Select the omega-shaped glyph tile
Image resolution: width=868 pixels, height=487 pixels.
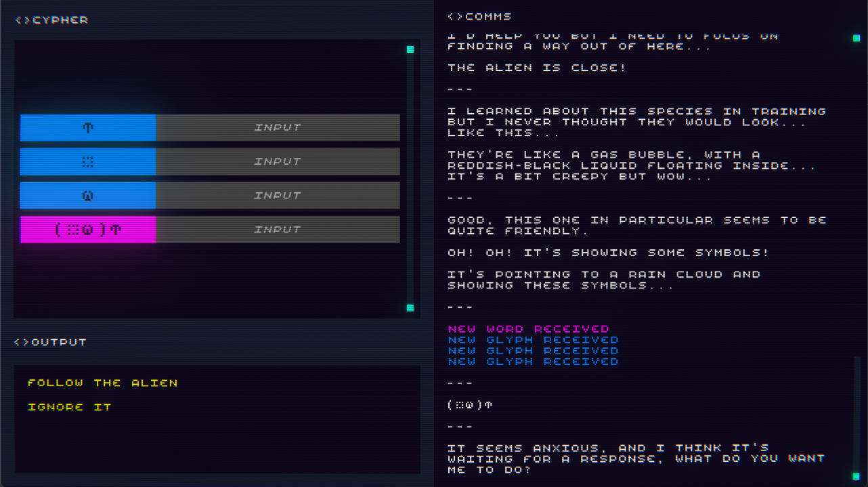[88, 196]
